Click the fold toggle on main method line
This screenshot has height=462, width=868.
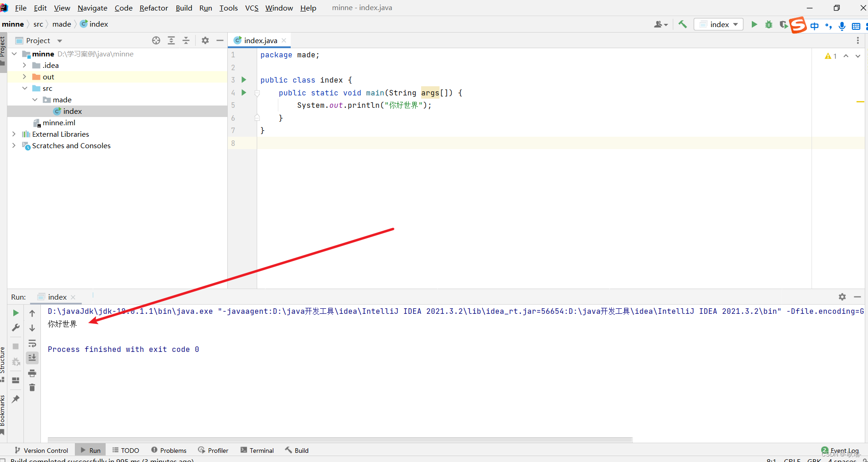coord(257,93)
